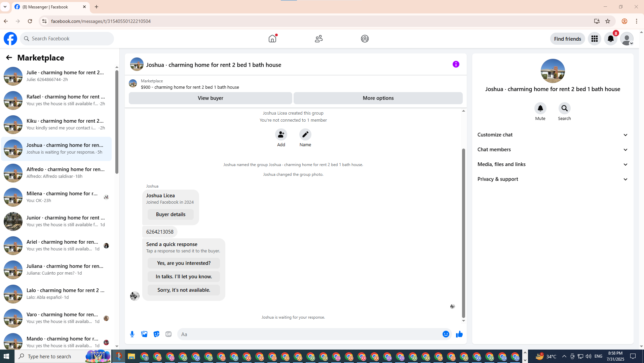Open Lalo's charming home conversation
The width and height of the screenshot is (644, 363).
pyautogui.click(x=56, y=294)
